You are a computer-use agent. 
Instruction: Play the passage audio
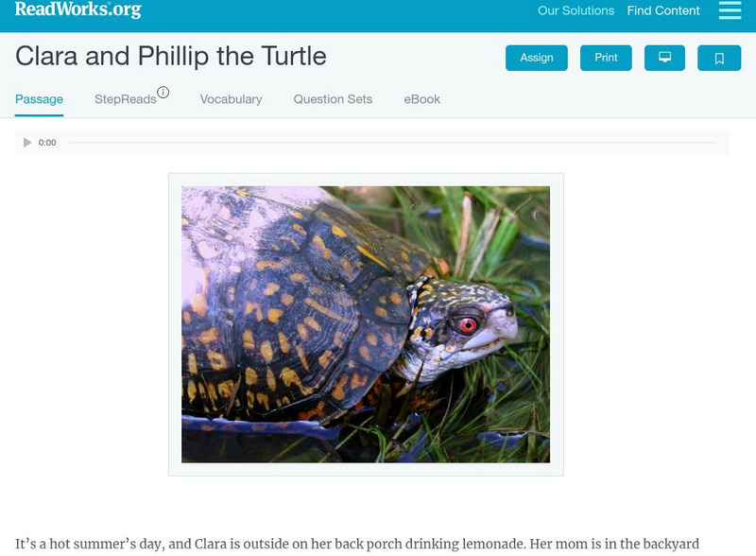click(27, 143)
